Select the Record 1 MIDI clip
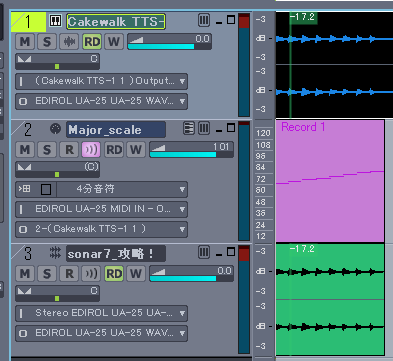 [x=330, y=181]
